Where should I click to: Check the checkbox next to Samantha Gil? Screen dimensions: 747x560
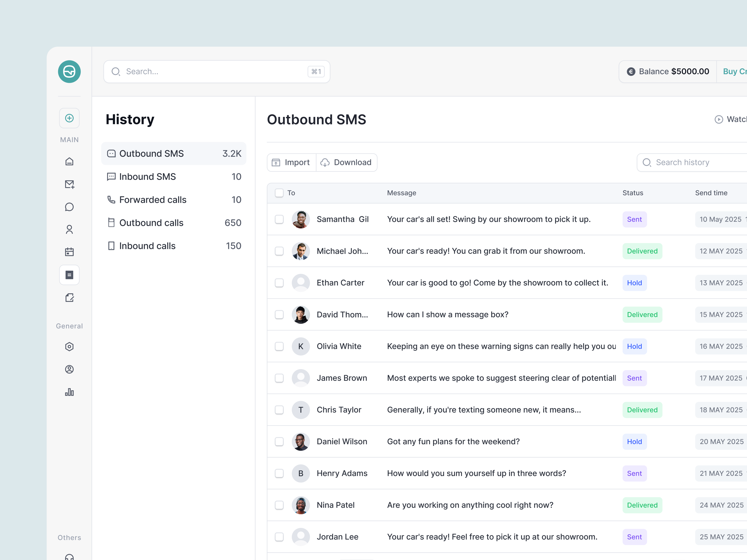point(279,219)
